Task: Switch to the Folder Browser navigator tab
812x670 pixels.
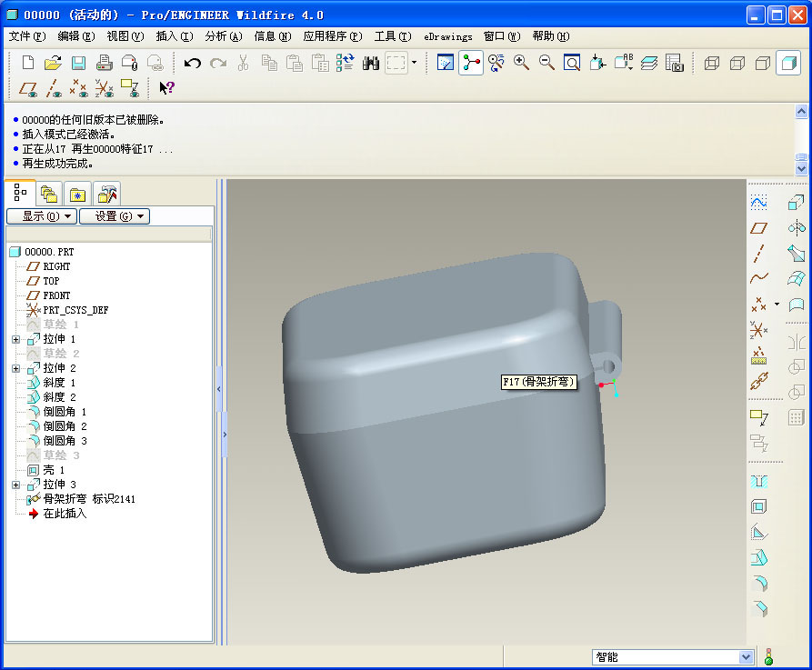Action: click(49, 195)
